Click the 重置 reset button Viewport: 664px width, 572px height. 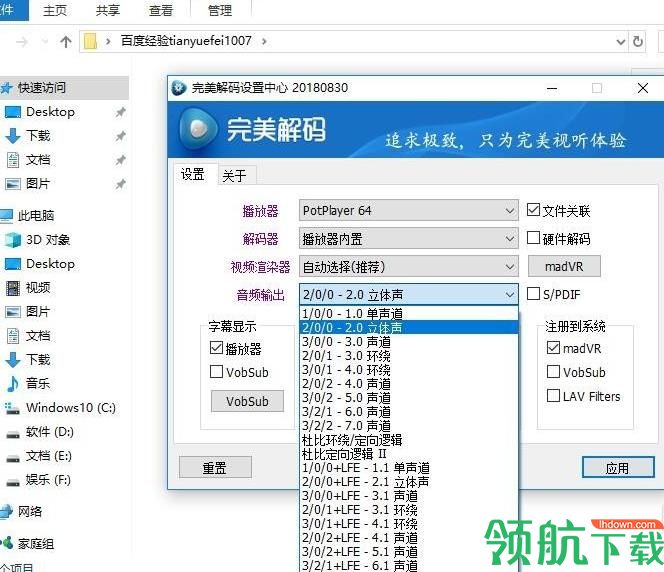point(215,467)
